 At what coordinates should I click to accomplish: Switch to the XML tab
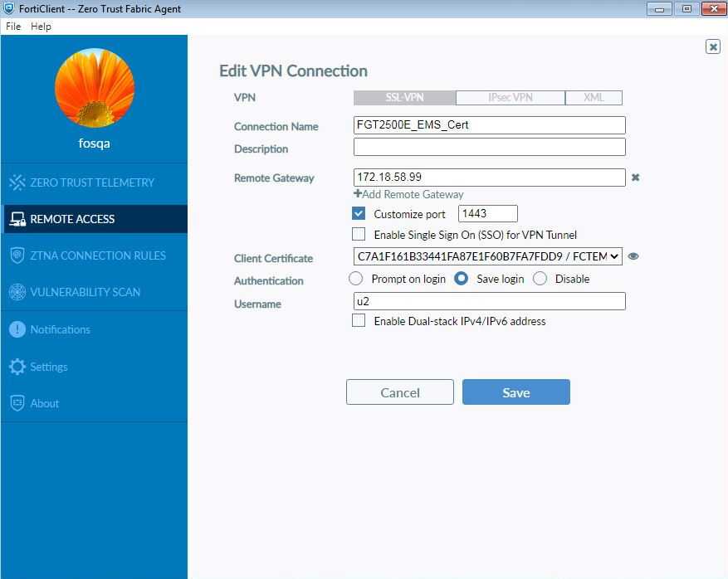(594, 97)
